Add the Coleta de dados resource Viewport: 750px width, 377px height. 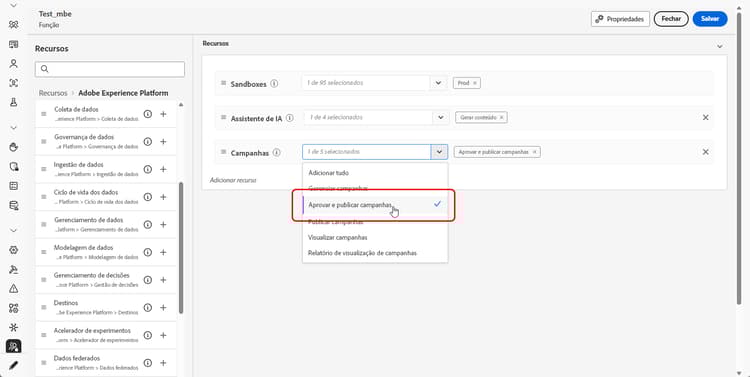tap(163, 114)
